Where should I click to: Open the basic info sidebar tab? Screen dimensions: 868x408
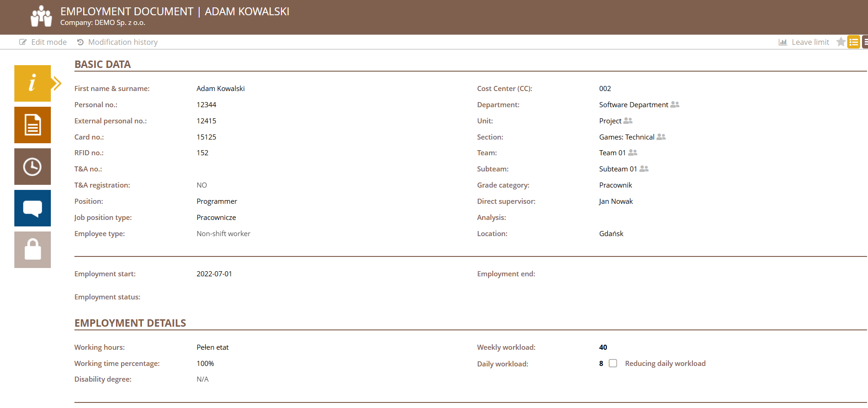[x=32, y=83]
